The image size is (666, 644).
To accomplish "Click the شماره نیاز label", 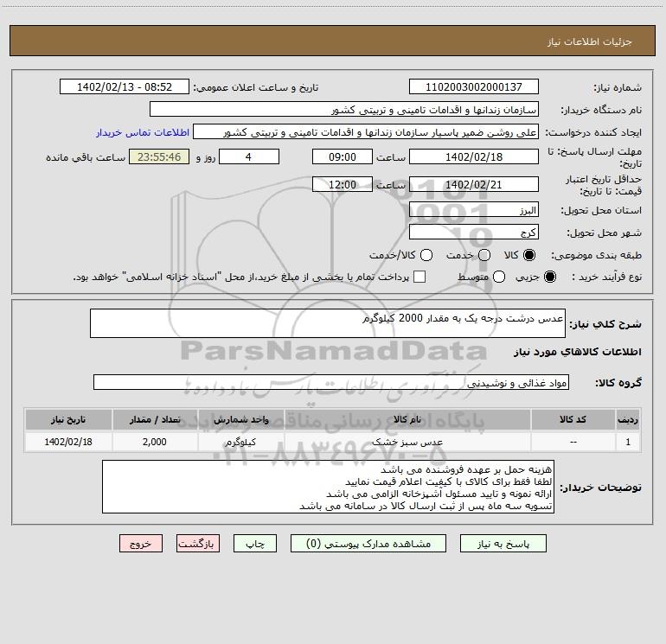I will (x=618, y=87).
